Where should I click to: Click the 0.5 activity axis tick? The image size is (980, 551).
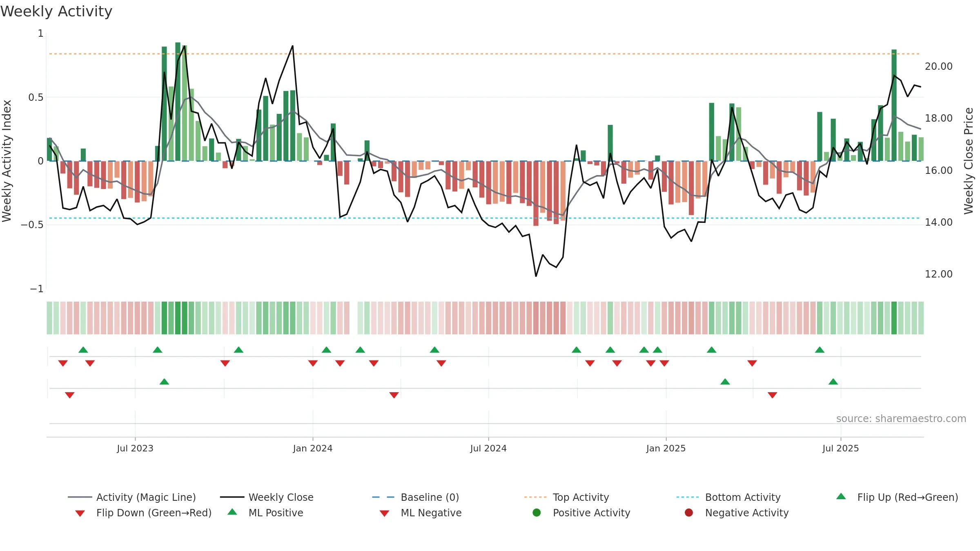pos(36,97)
